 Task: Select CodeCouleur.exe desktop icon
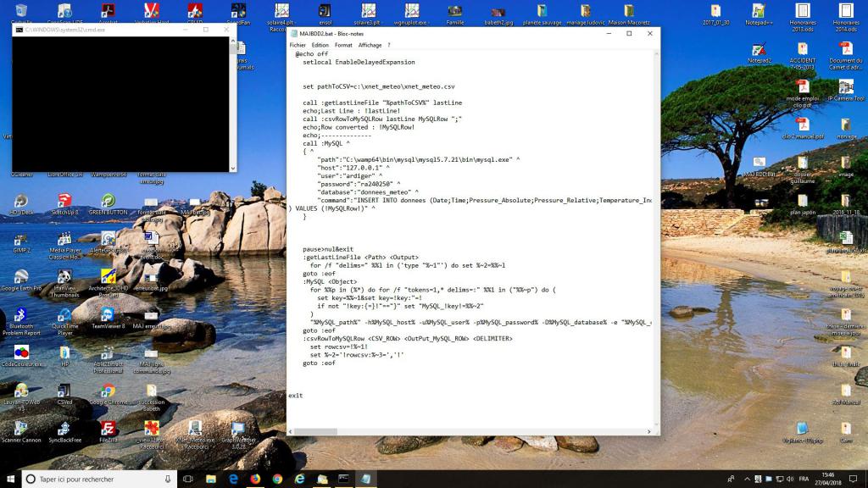21,357
